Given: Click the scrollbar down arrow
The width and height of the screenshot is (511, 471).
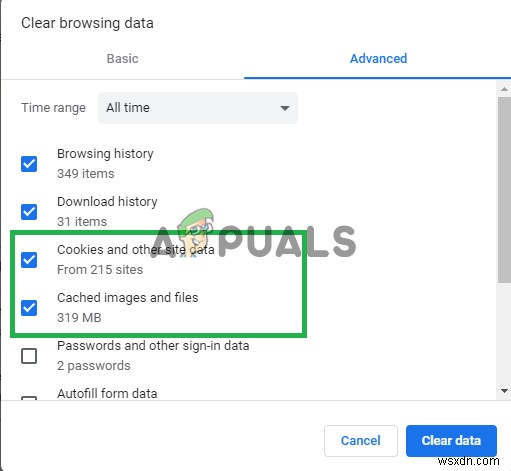Looking at the screenshot, I should [504, 391].
